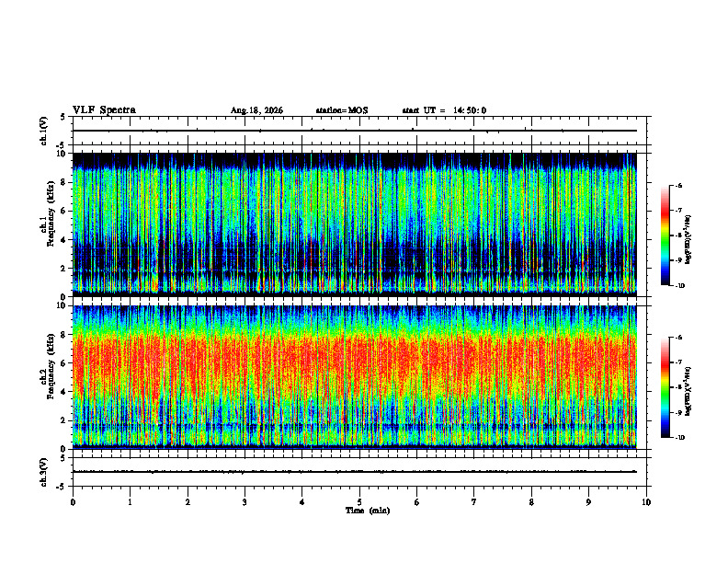728x563 pixels.
Task: Click the "ch.1(V)" axis label
Action: 44,131
